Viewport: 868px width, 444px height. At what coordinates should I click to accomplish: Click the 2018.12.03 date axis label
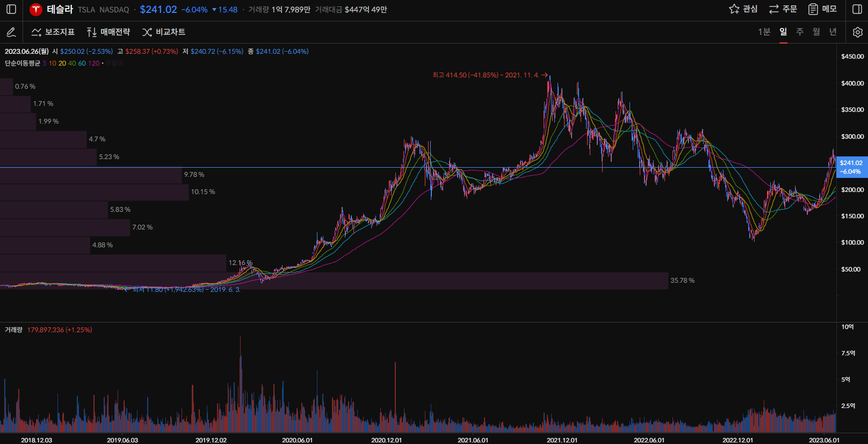[x=37, y=440]
